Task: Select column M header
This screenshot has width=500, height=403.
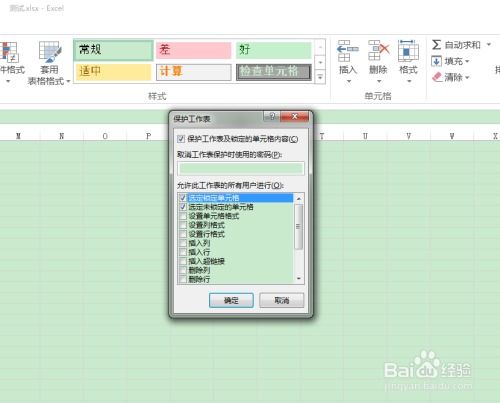Action: (x=18, y=136)
